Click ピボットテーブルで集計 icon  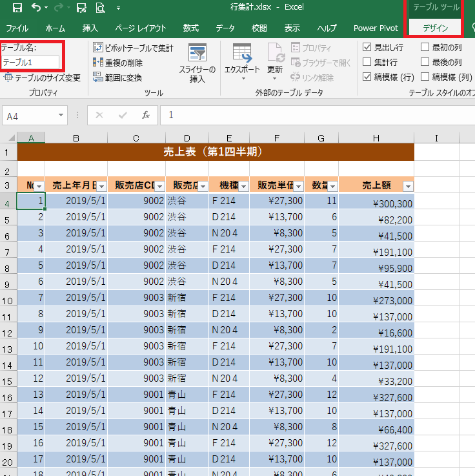(x=97, y=47)
